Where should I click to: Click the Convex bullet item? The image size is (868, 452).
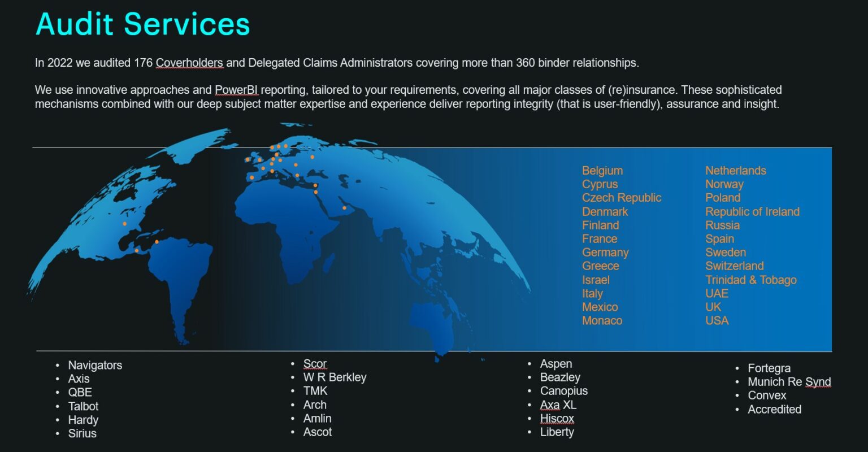pos(767,395)
